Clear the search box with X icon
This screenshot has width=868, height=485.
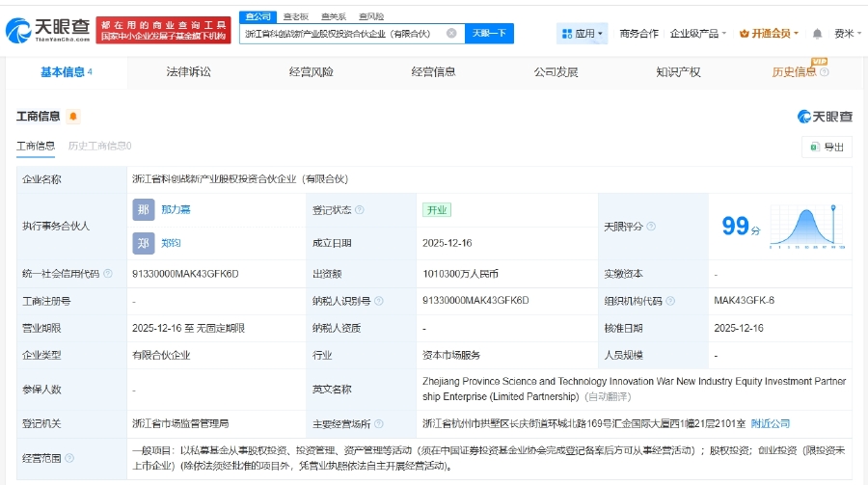click(x=451, y=33)
